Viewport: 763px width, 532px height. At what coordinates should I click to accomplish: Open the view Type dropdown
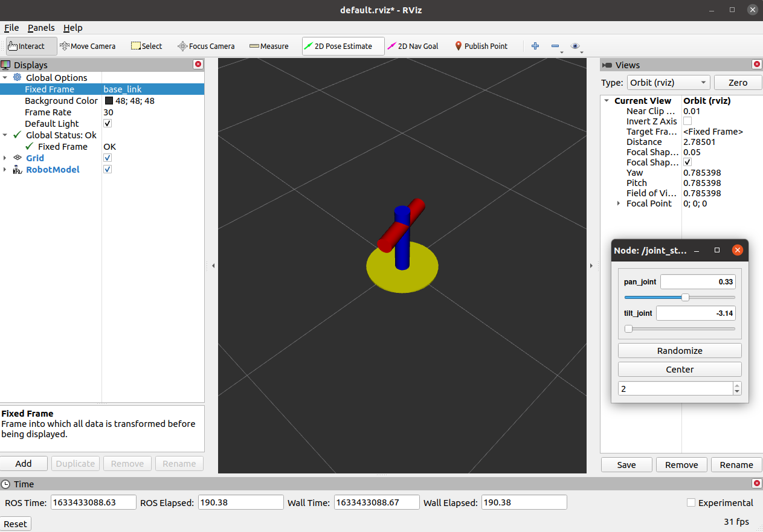pos(668,83)
